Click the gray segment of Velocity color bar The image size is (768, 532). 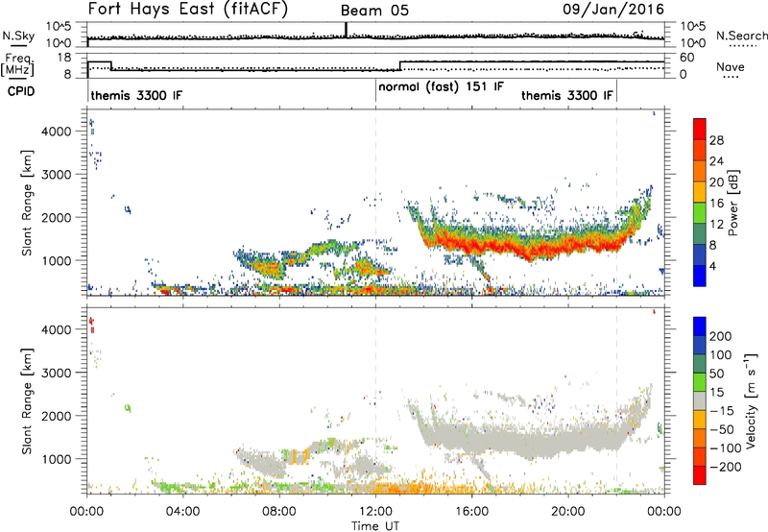700,400
